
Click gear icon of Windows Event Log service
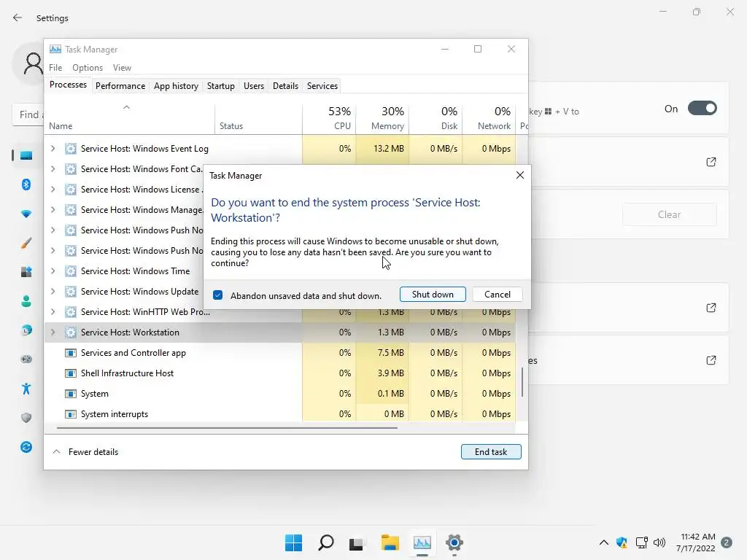coord(71,149)
